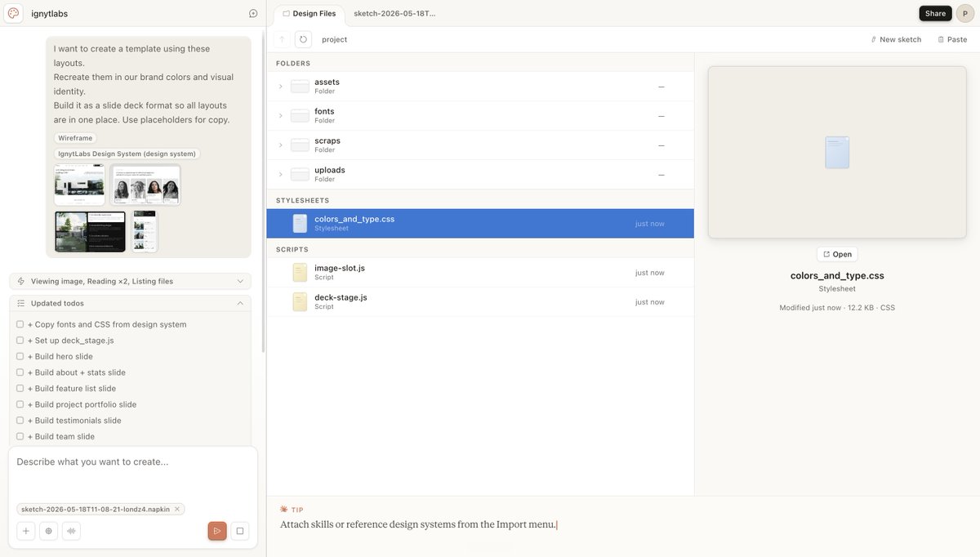This screenshot has width=980, height=557.
Task: Click the ignytlabs logo icon
Action: click(x=13, y=13)
